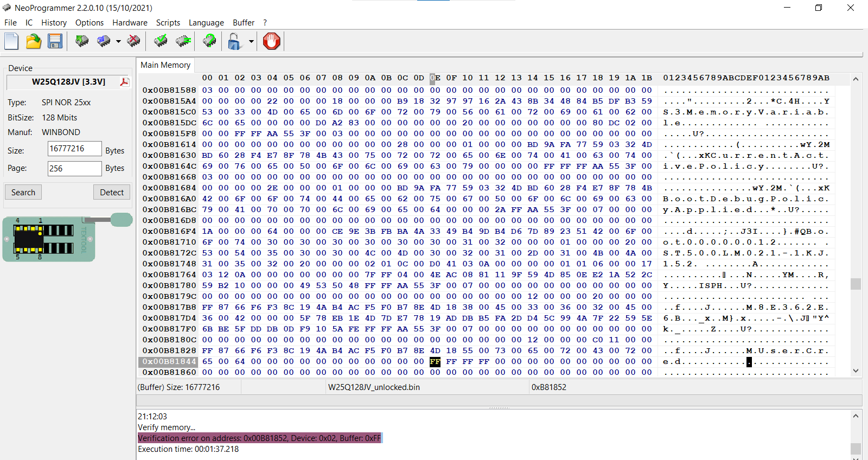Unprotect the chip using the padlock icon

[234, 41]
